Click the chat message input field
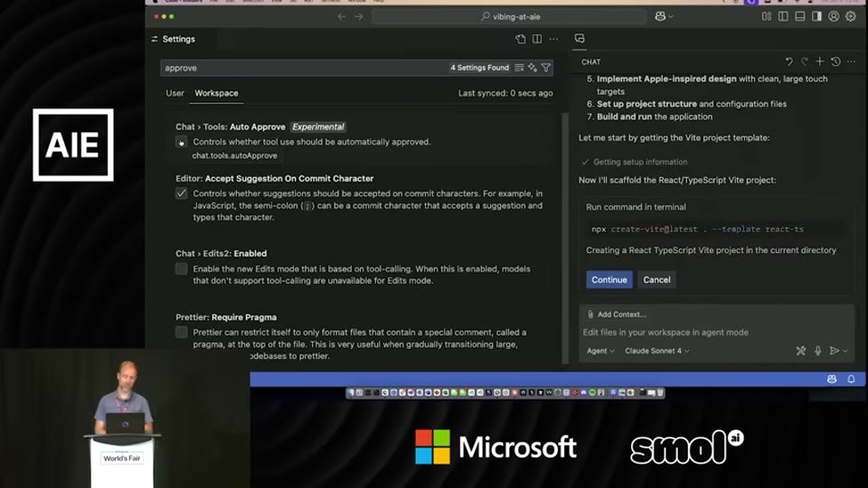The height and width of the screenshot is (488, 868). (716, 333)
